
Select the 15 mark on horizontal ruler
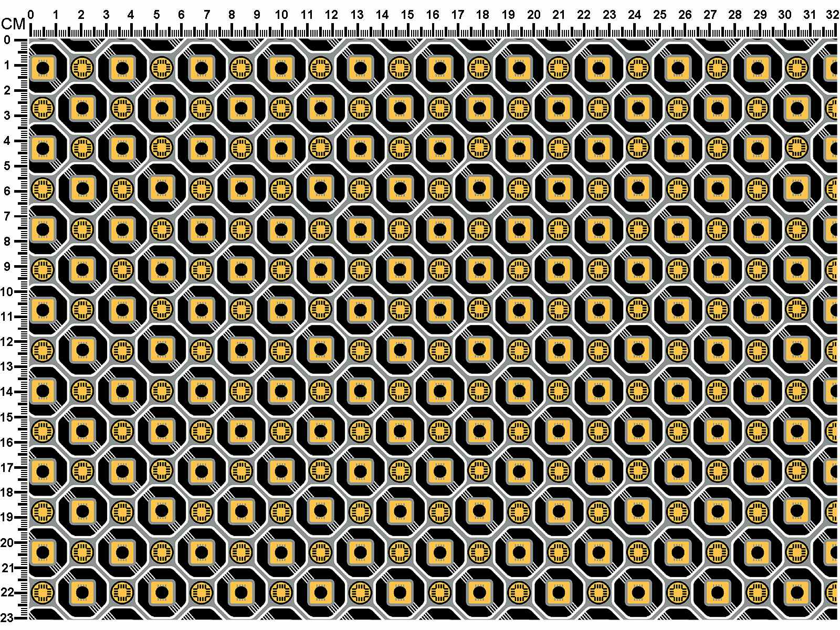pos(407,15)
